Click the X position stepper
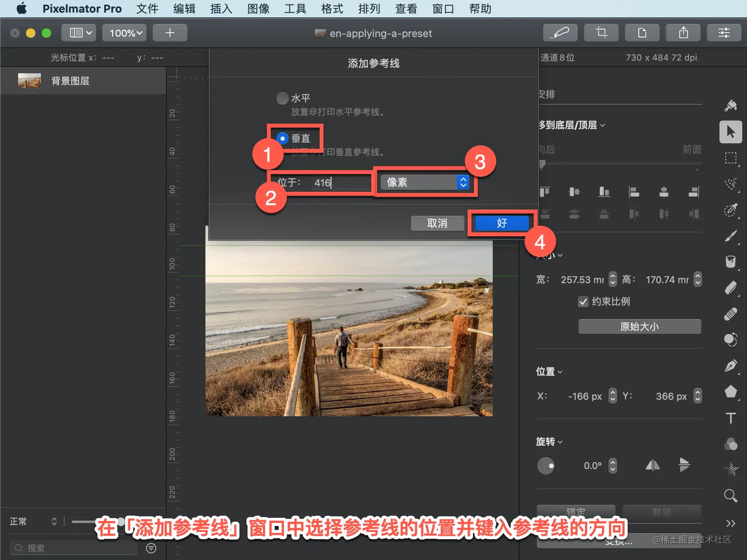Screen dimensions: 747x560 click(x=613, y=396)
